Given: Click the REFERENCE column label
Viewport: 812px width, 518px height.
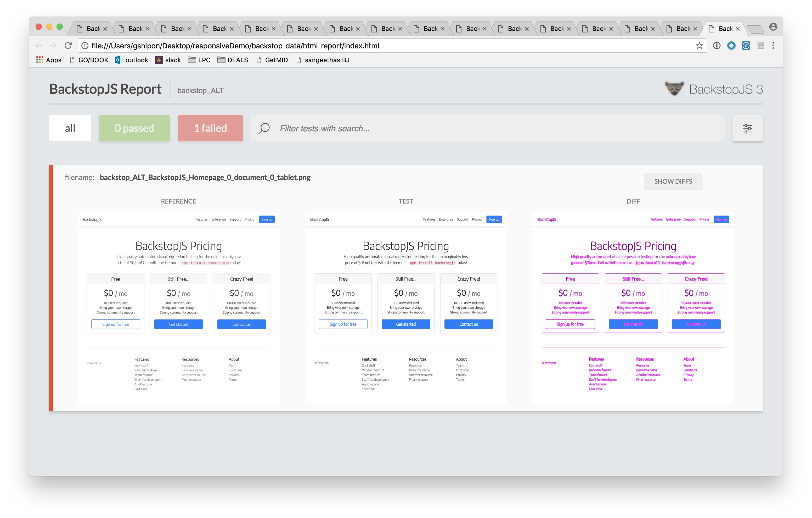Looking at the screenshot, I should click(x=178, y=201).
